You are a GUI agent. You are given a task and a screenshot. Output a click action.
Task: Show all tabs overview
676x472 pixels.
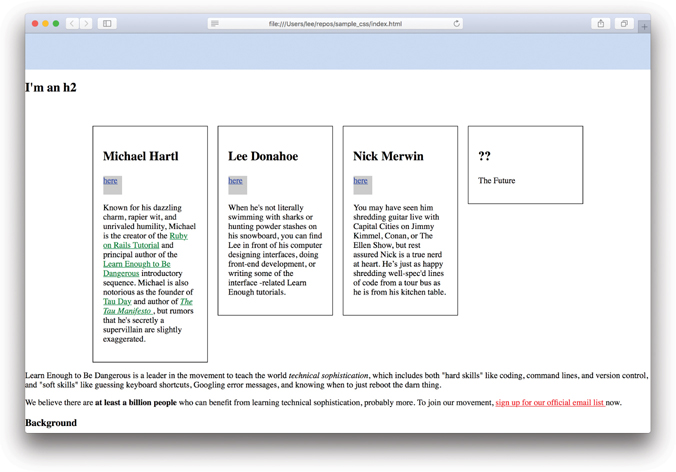[x=624, y=23]
